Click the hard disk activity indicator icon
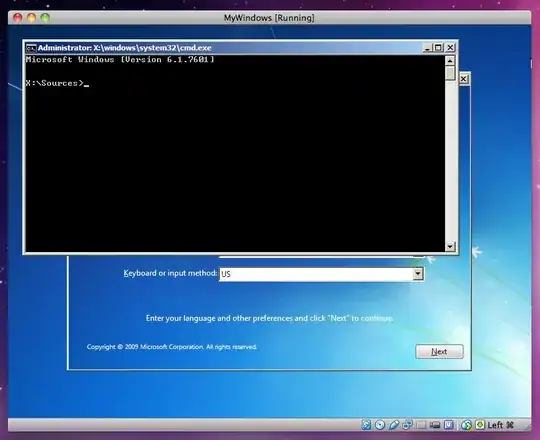The image size is (540, 440). tap(366, 425)
